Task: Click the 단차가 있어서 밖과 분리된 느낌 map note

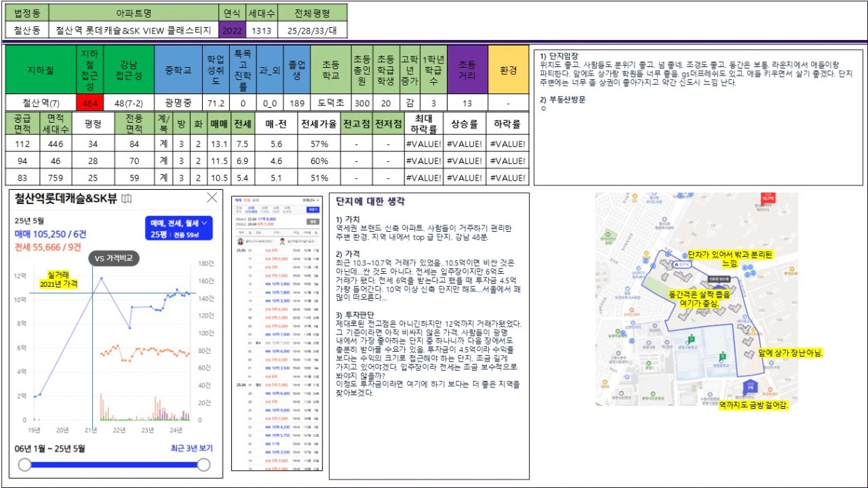Action: click(x=730, y=258)
